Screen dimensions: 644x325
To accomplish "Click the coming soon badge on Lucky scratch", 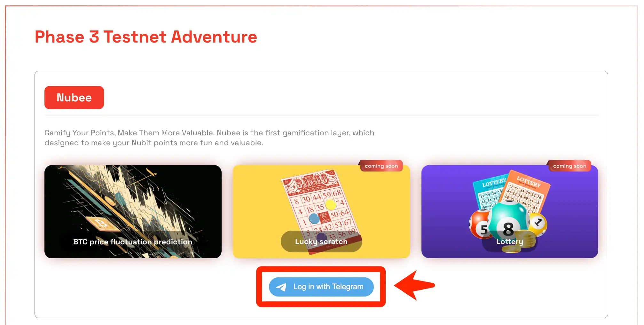I will tap(381, 166).
